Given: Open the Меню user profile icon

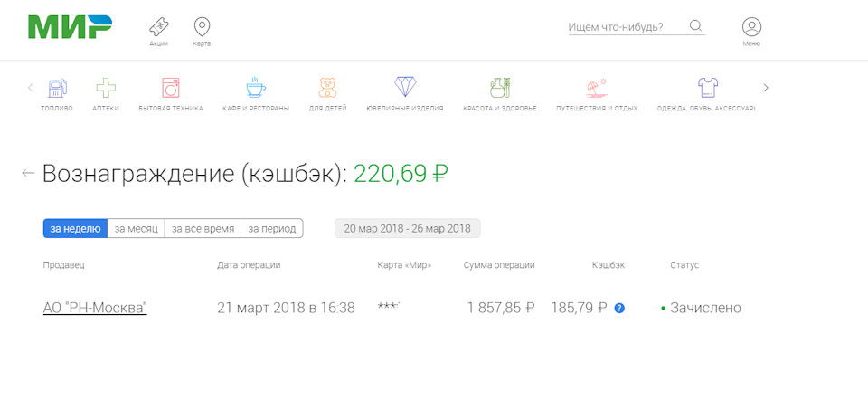Looking at the screenshot, I should (751, 27).
